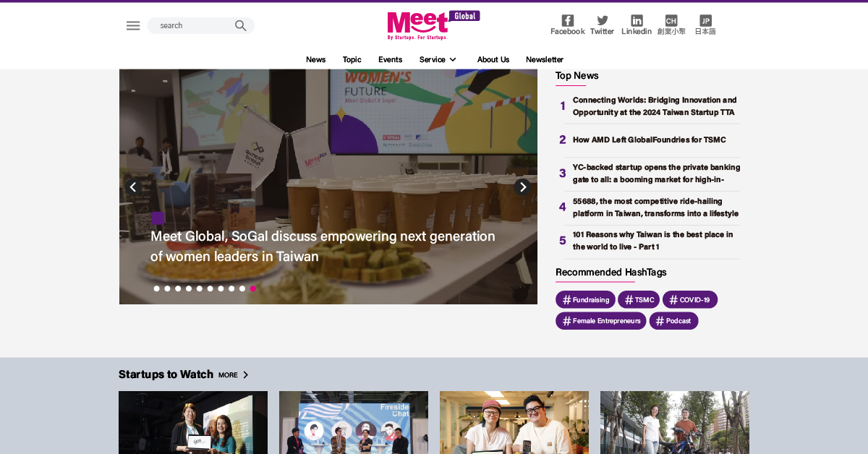Click the Recommended HashTags heading

[611, 272]
